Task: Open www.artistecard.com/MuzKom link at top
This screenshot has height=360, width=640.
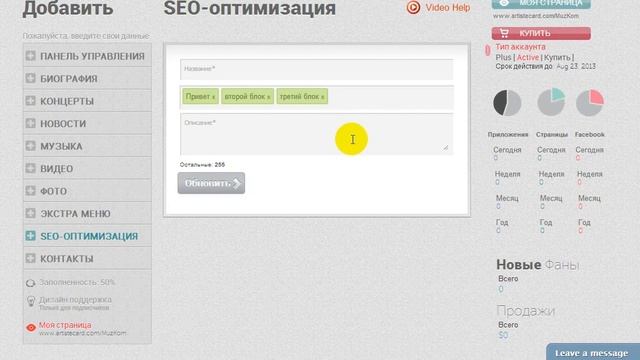Action: [536, 16]
